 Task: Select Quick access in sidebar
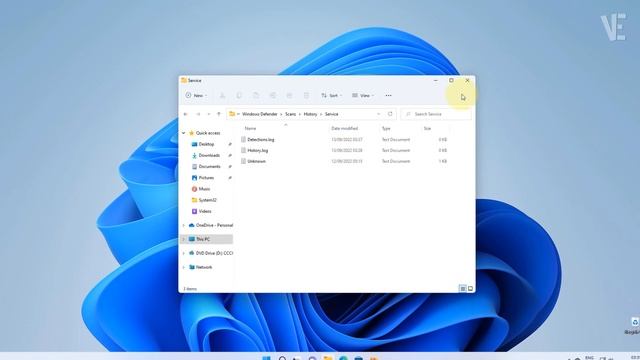(x=208, y=133)
